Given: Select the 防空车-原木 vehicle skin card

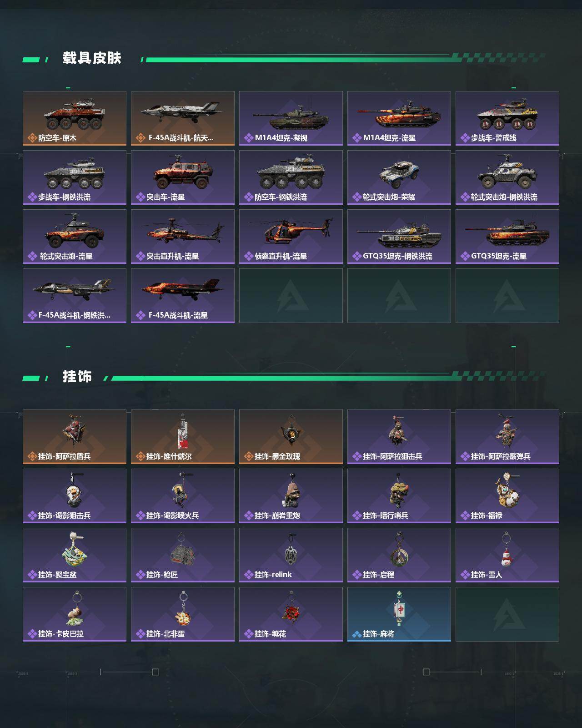Looking at the screenshot, I should click(75, 118).
